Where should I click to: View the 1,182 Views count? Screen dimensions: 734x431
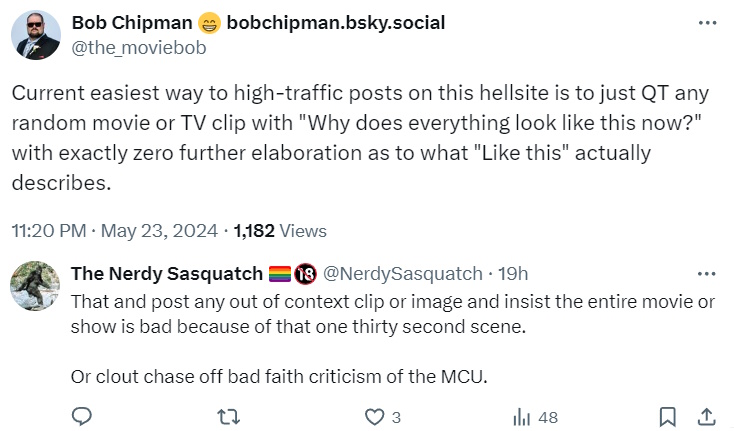[x=280, y=230]
